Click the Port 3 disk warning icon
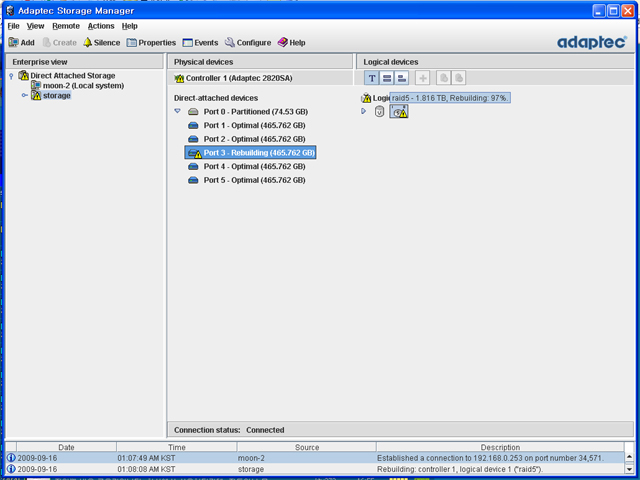Image resolution: width=640 pixels, height=480 pixels. (x=195, y=153)
